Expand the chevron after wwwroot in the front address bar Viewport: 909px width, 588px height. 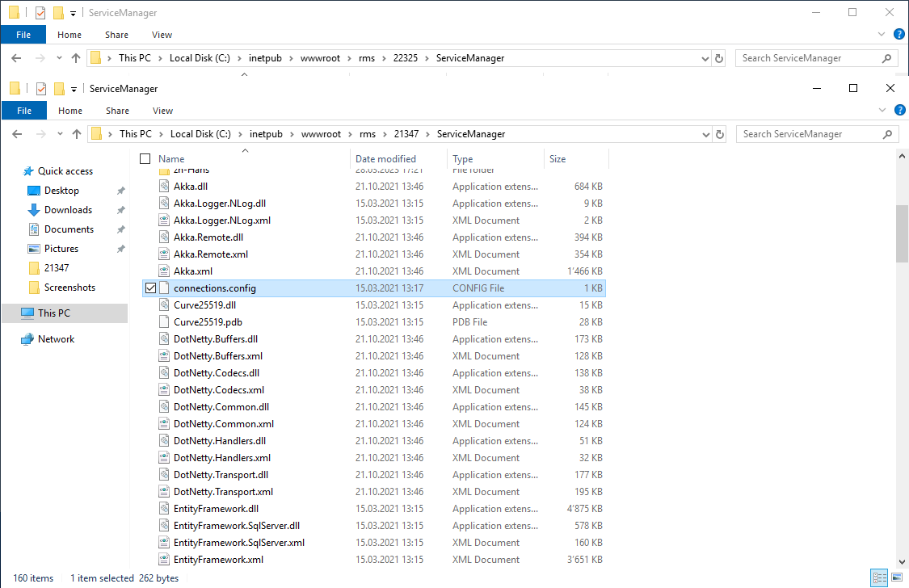point(350,134)
